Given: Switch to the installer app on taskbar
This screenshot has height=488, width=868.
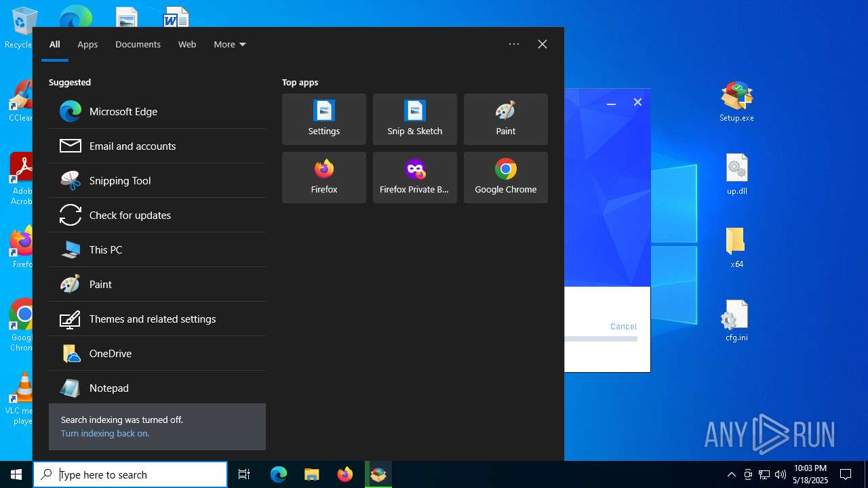Looking at the screenshot, I should (x=378, y=474).
